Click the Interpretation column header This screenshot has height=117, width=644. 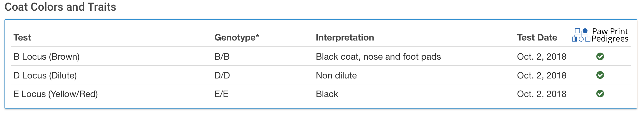point(345,37)
